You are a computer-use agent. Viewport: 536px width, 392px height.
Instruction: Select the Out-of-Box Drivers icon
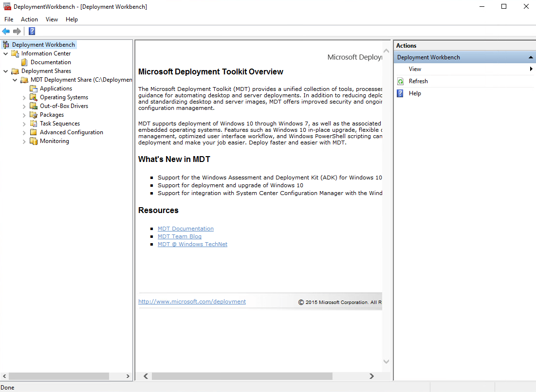pyautogui.click(x=34, y=106)
